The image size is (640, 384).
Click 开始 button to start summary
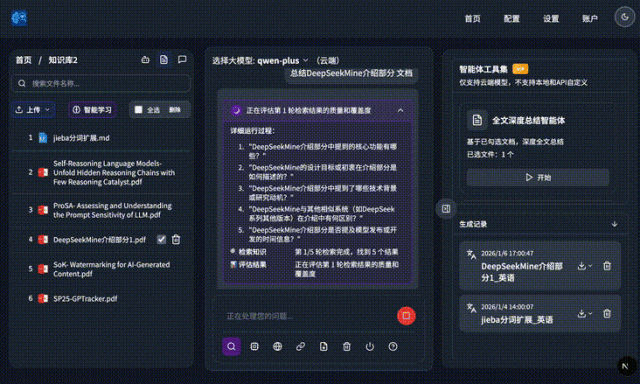click(538, 178)
